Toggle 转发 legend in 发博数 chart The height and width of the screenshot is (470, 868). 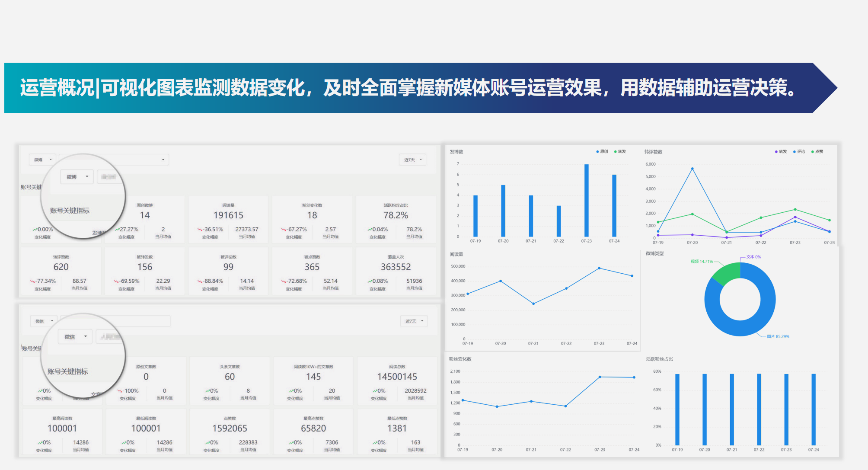click(620, 151)
